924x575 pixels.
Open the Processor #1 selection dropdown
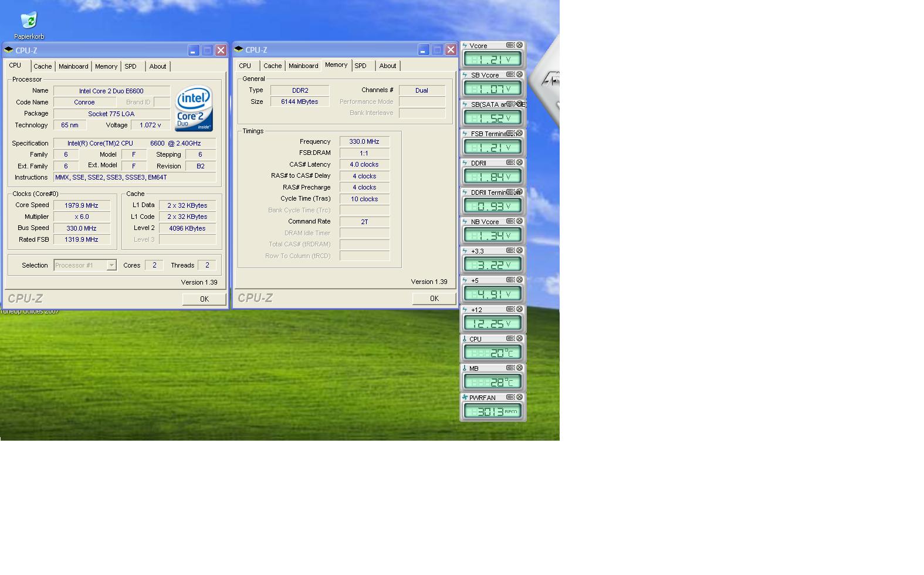click(x=111, y=265)
